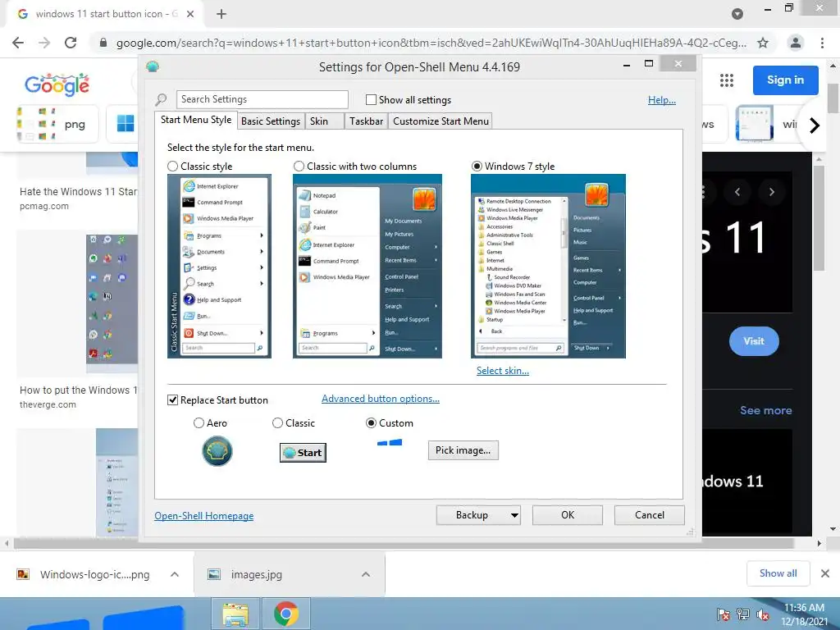This screenshot has width=840, height=630.
Task: Open the Taskbar tab
Action: pyautogui.click(x=366, y=121)
